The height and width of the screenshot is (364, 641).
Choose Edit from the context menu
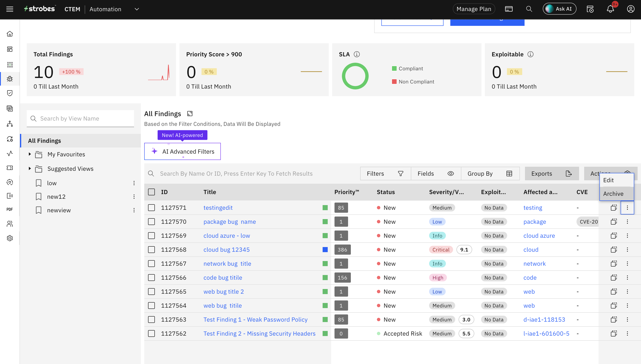click(608, 180)
